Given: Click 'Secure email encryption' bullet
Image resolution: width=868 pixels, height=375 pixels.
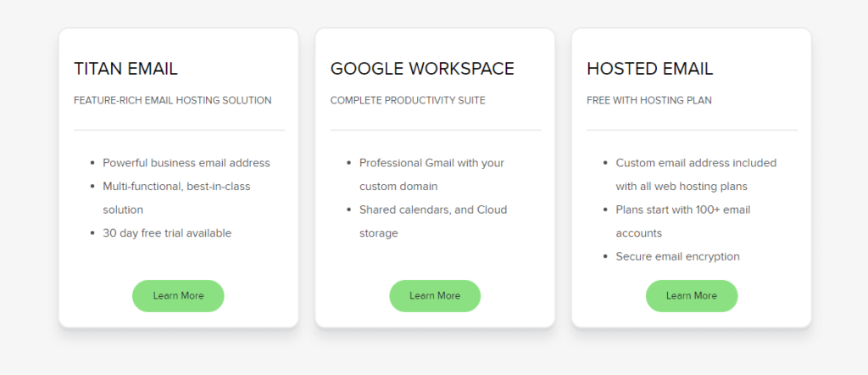Looking at the screenshot, I should click(x=677, y=256).
